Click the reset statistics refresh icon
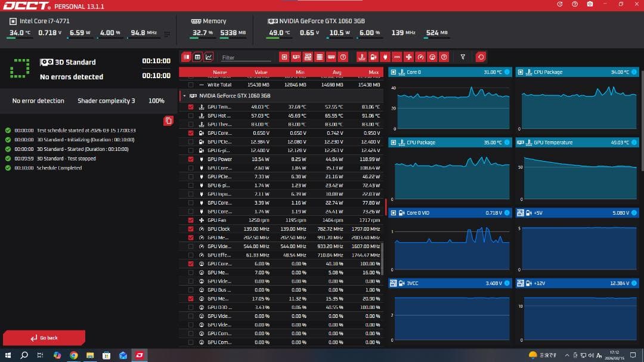Viewport: 644px width, 362px height. 481,57
